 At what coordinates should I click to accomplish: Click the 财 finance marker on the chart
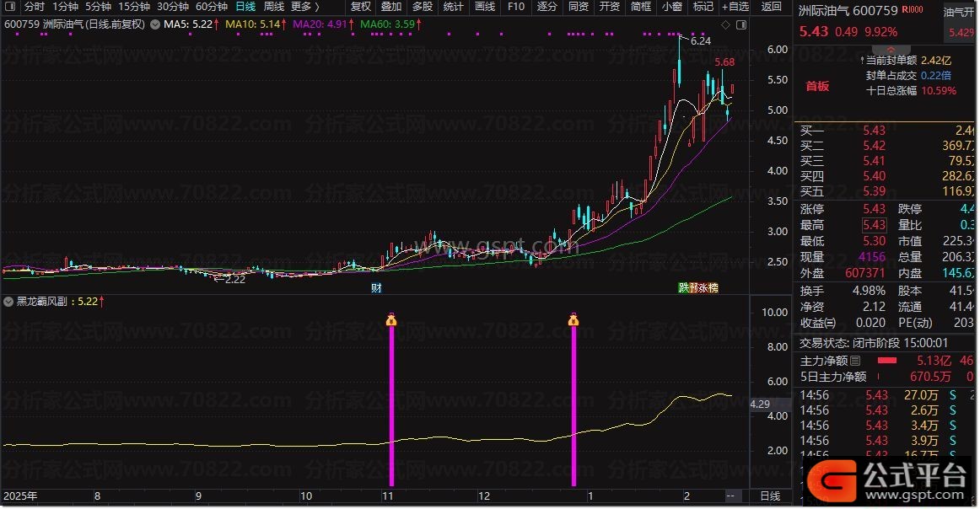click(376, 287)
